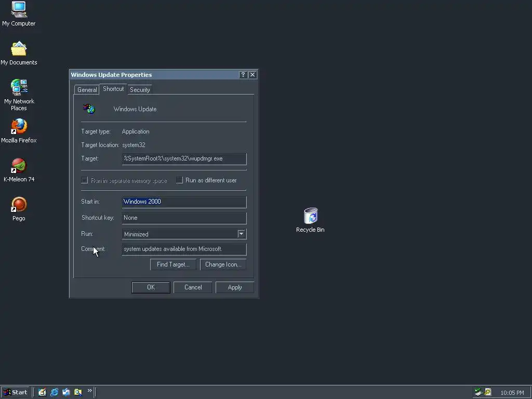Click the Comment text field
Screen dimensions: 532x399
coord(184,249)
